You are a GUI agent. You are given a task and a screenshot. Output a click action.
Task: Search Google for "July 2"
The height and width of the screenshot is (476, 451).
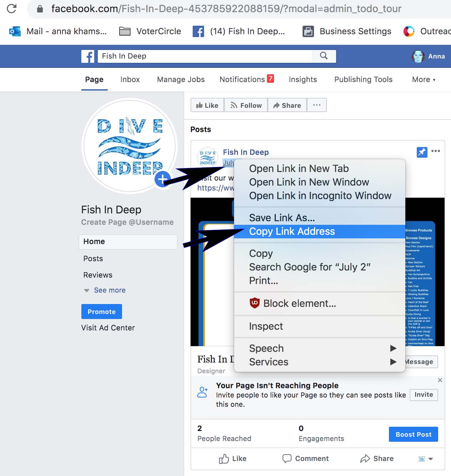point(319,267)
